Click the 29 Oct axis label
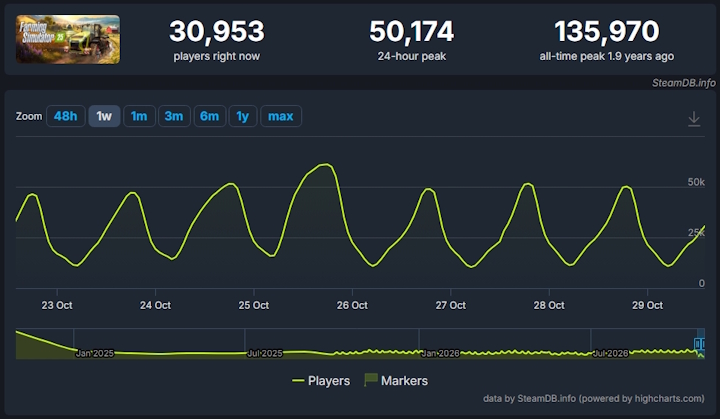720x419 pixels. click(x=647, y=305)
